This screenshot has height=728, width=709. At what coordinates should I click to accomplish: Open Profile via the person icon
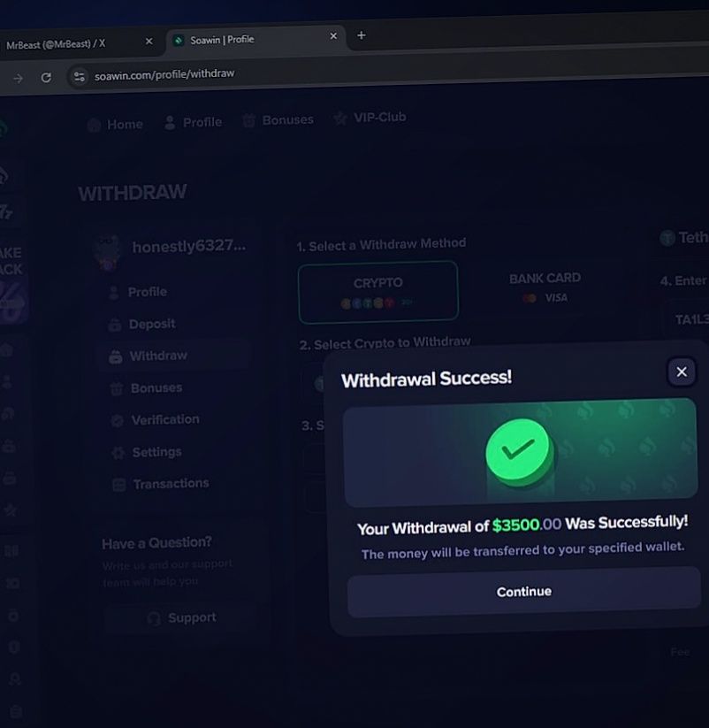pos(171,123)
